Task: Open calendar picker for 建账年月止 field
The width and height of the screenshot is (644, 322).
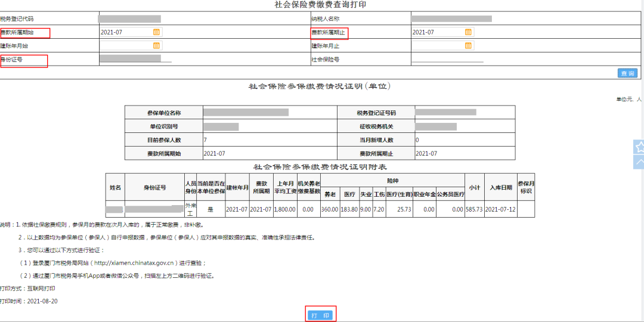Action: 468,45
